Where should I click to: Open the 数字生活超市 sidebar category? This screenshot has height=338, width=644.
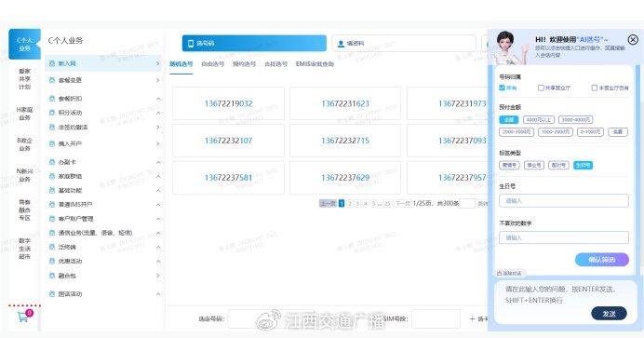[x=24, y=249]
